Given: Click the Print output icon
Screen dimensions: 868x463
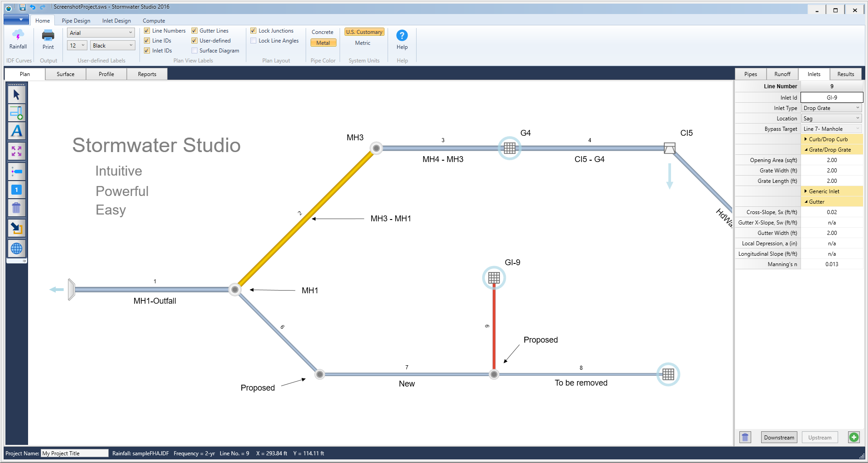Looking at the screenshot, I should coord(48,39).
